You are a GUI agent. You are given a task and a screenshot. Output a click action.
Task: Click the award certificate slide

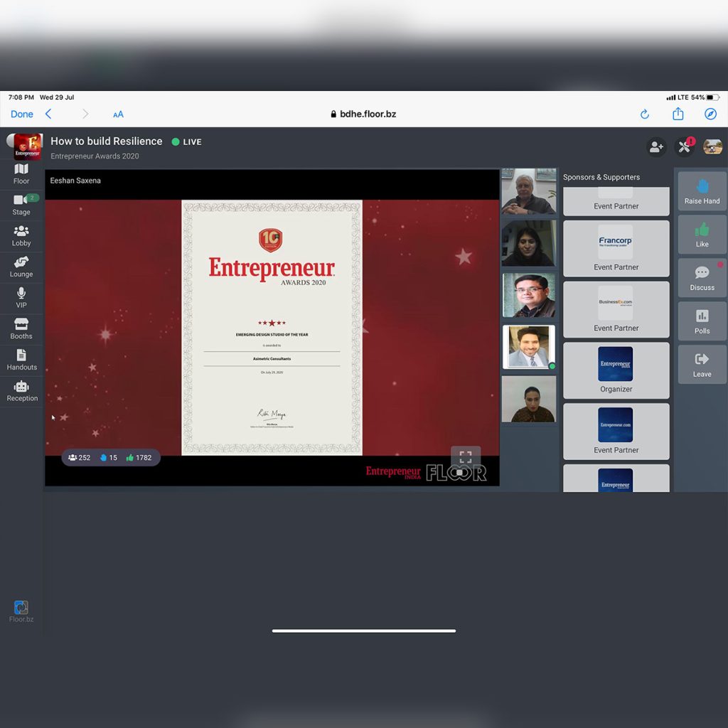(x=272, y=328)
